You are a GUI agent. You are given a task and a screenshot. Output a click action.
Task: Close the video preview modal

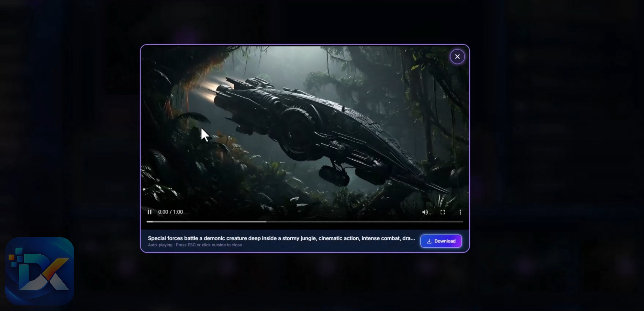coord(457,57)
